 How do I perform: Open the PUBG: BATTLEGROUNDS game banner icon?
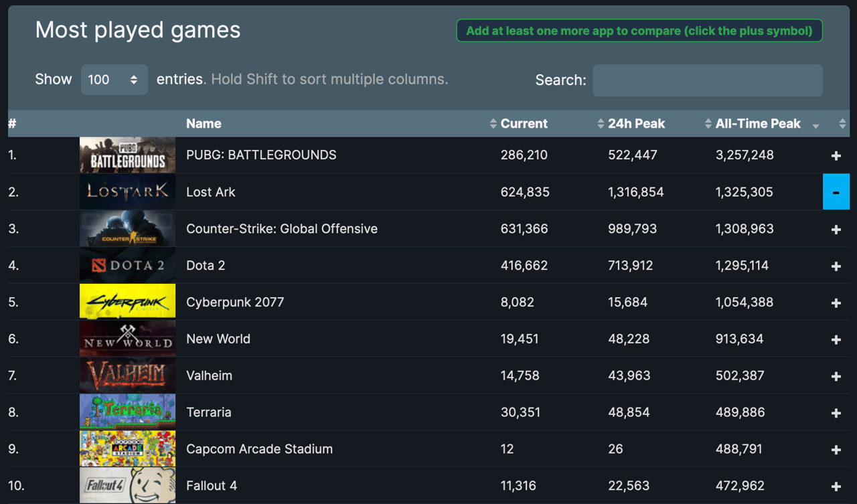pyautogui.click(x=127, y=155)
